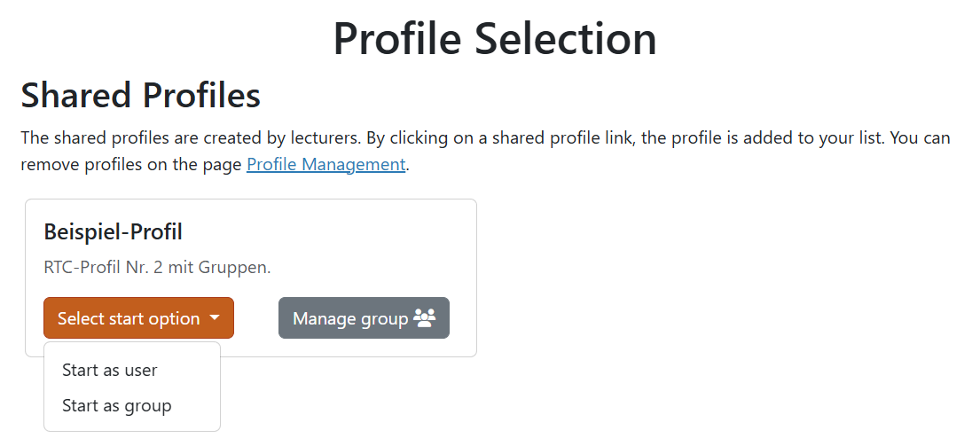This screenshot has height=438, width=980.
Task: Click the word 'group' in Start as group
Action: (x=148, y=406)
